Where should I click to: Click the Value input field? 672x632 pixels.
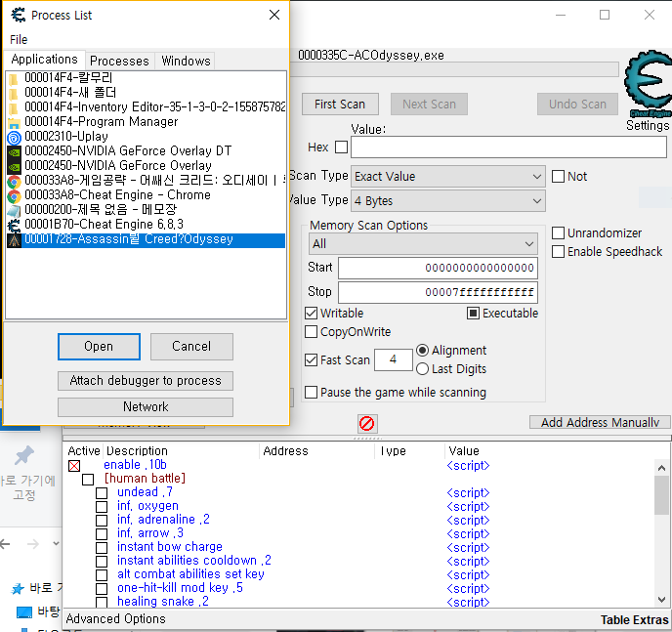pos(509,147)
